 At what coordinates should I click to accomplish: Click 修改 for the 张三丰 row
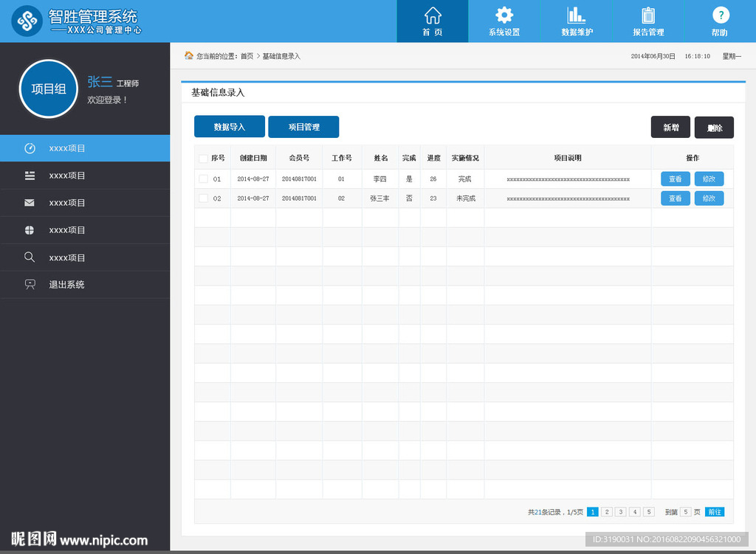pyautogui.click(x=709, y=198)
